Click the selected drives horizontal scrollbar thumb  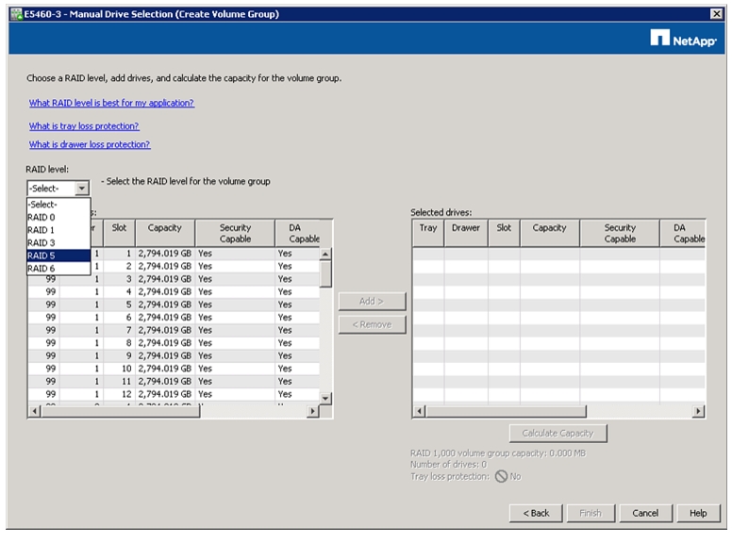[x=506, y=412]
